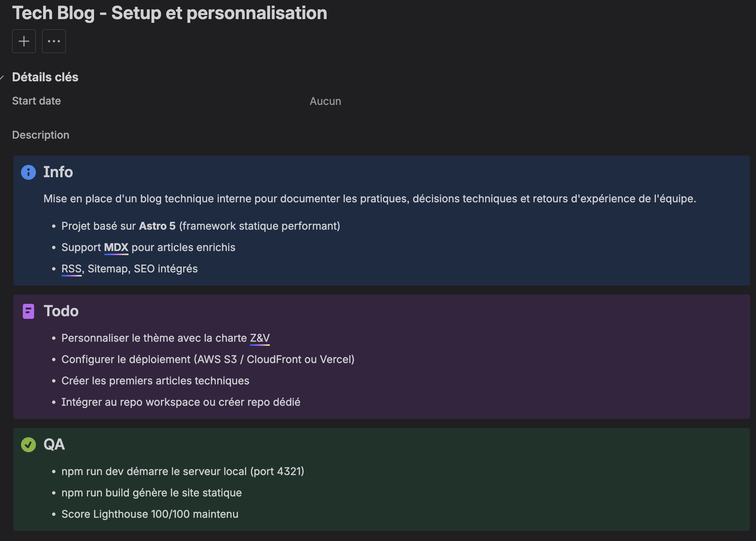Click the plus icon below the page title
This screenshot has width=756, height=541.
(24, 41)
